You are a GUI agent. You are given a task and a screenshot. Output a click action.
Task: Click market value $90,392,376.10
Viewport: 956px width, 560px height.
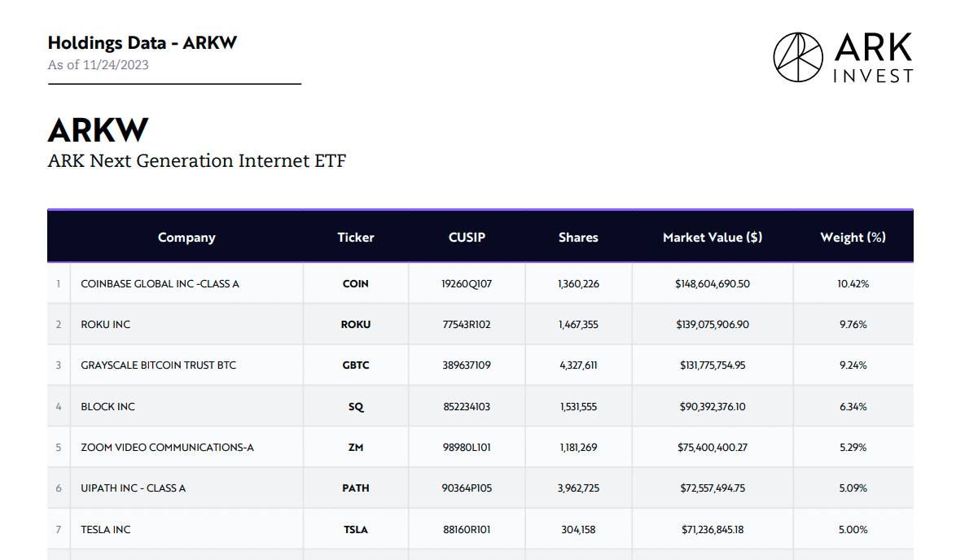click(713, 406)
